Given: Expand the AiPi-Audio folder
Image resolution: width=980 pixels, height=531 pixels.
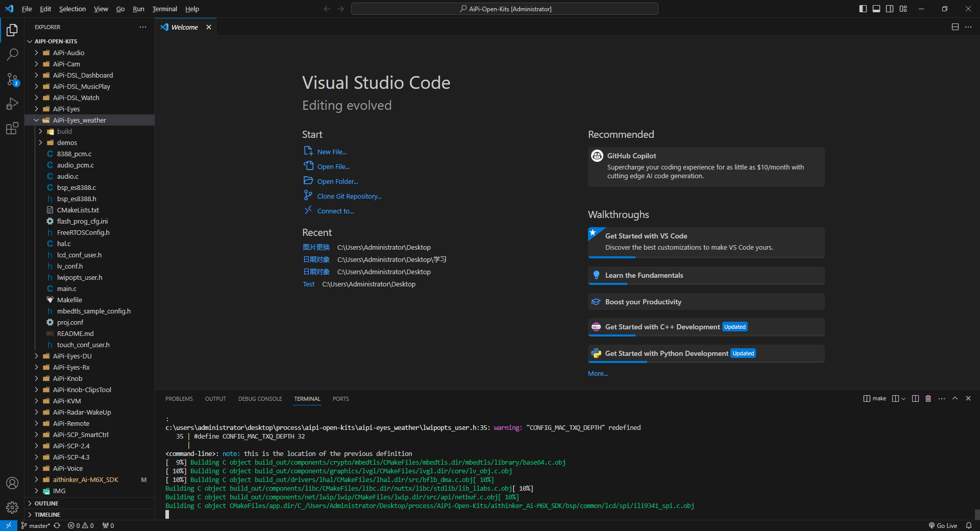Looking at the screenshot, I should (x=89, y=53).
